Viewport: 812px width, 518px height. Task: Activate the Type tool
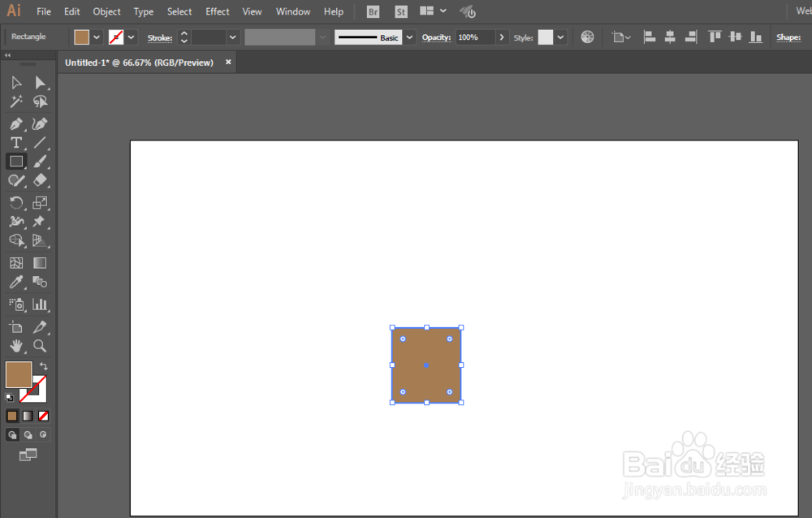pyautogui.click(x=16, y=142)
